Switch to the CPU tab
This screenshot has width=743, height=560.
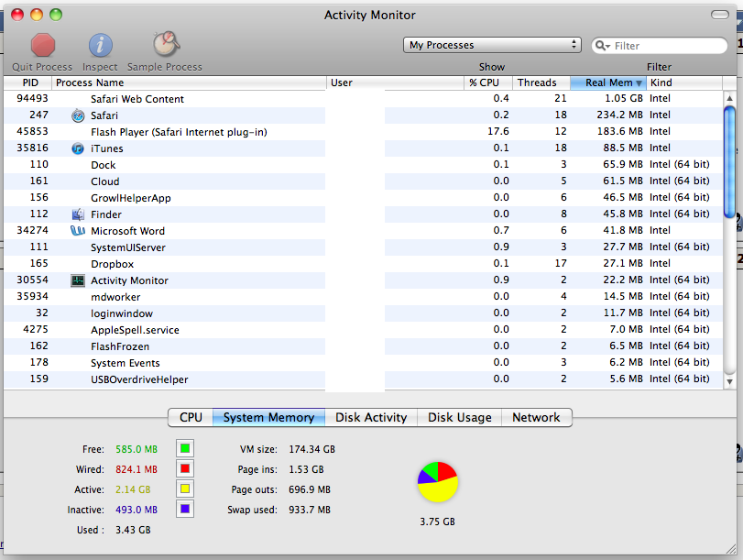[x=191, y=417]
